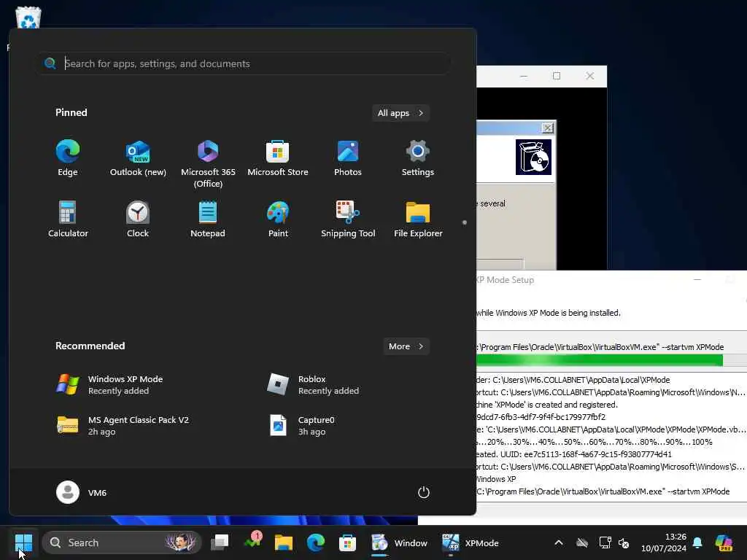Open Edge browser on the taskbar
The image size is (747, 560).
[315, 542]
